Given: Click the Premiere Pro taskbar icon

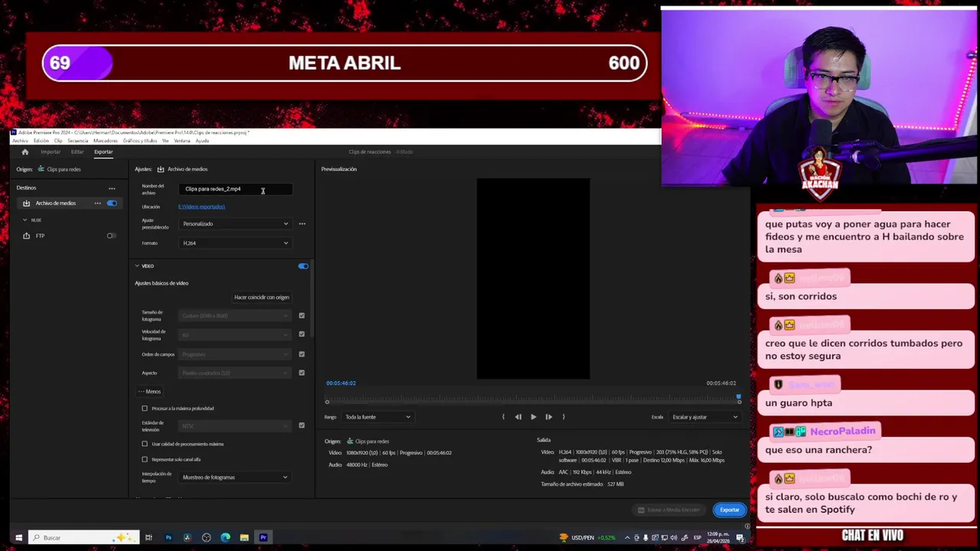Looking at the screenshot, I should click(x=263, y=537).
